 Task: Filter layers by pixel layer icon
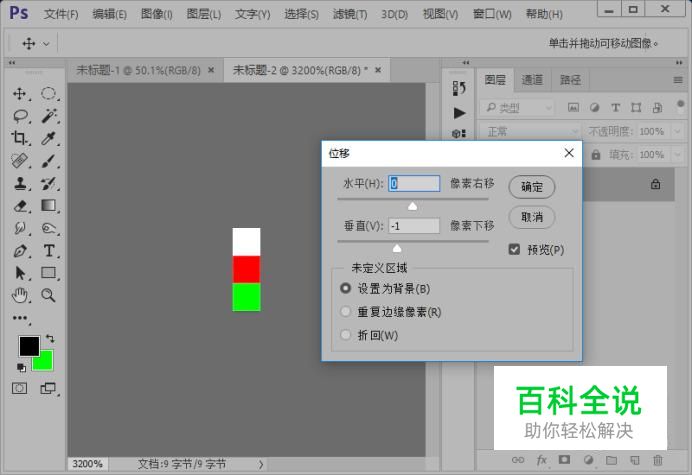tap(573, 107)
